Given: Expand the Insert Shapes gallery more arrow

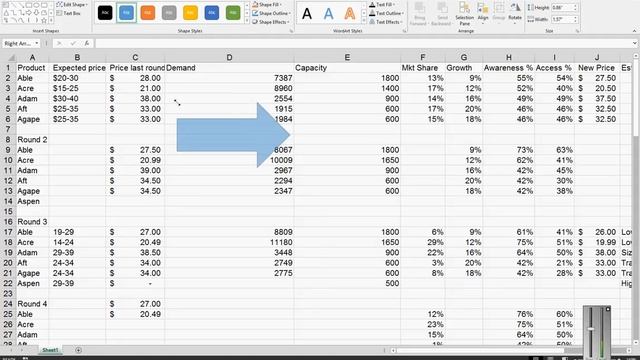Looking at the screenshot, I should (51, 20).
